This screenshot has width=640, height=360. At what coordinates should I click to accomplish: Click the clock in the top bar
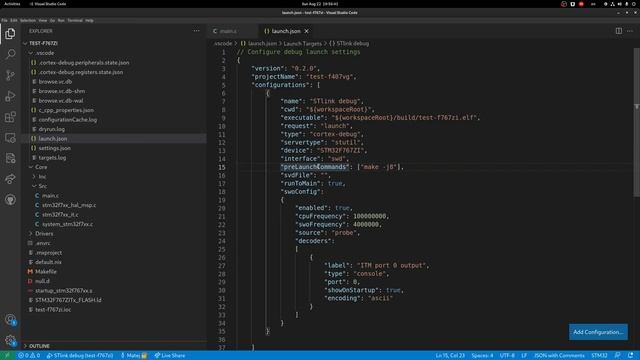click(320, 4)
